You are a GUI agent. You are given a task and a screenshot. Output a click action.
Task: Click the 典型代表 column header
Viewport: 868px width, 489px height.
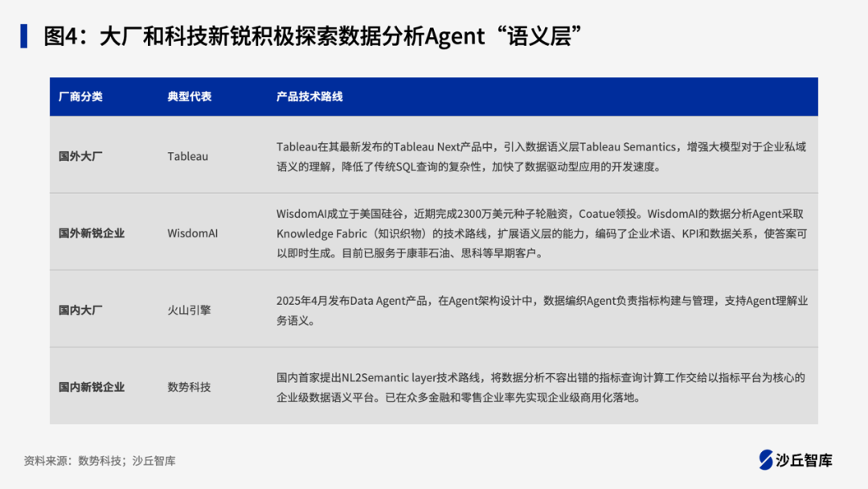click(190, 97)
